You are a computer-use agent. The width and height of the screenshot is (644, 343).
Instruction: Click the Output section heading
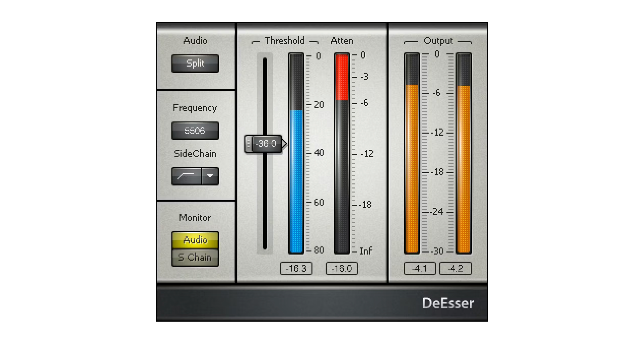438,41
